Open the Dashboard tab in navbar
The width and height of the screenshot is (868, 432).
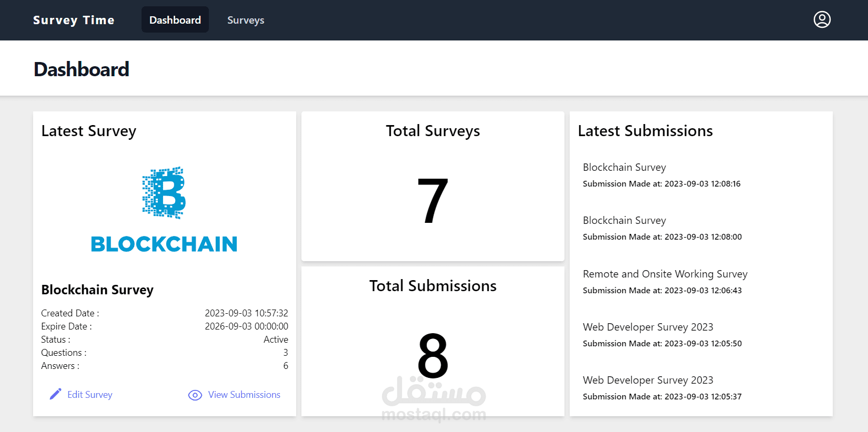[x=175, y=20]
